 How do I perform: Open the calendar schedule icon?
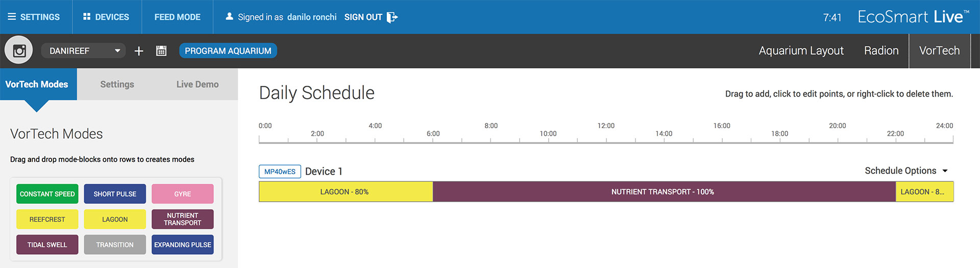(161, 51)
